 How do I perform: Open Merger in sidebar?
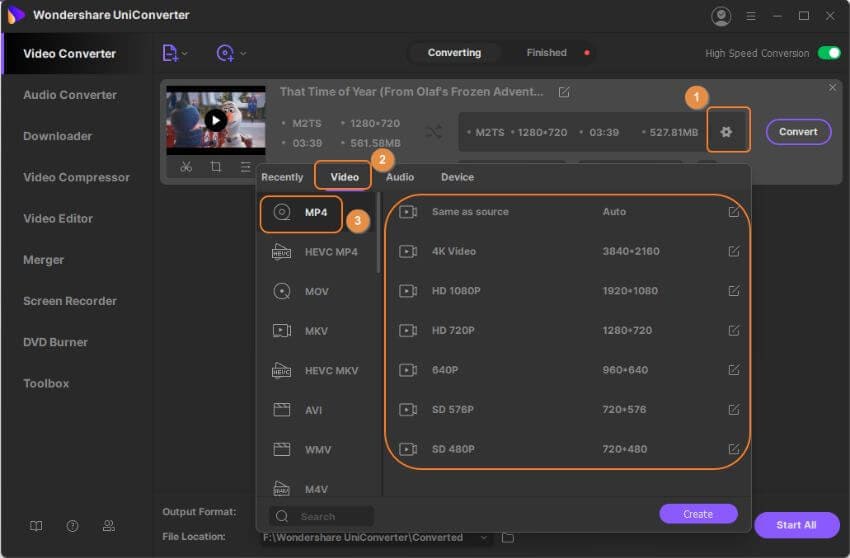[43, 260]
